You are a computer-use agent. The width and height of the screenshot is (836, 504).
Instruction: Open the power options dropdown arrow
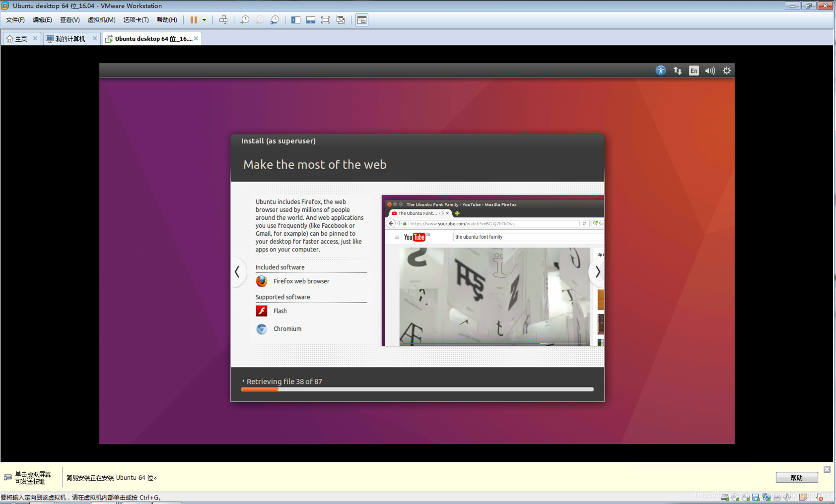tap(204, 20)
